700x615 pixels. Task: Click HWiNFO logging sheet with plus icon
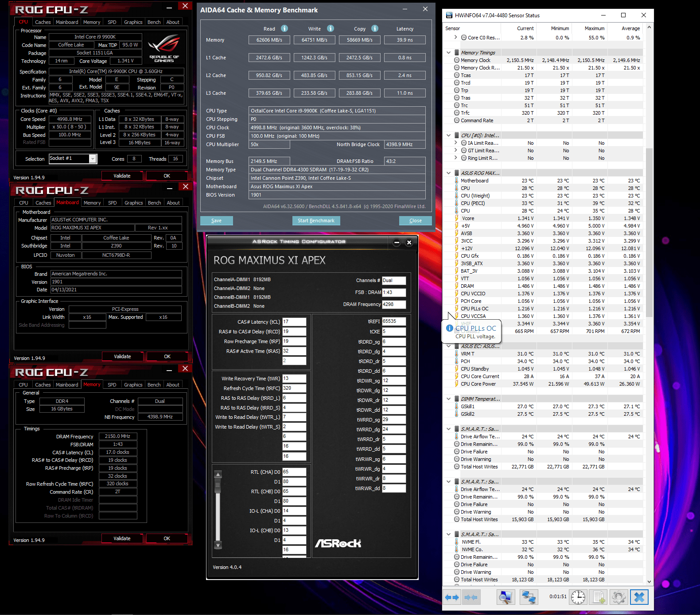click(599, 597)
